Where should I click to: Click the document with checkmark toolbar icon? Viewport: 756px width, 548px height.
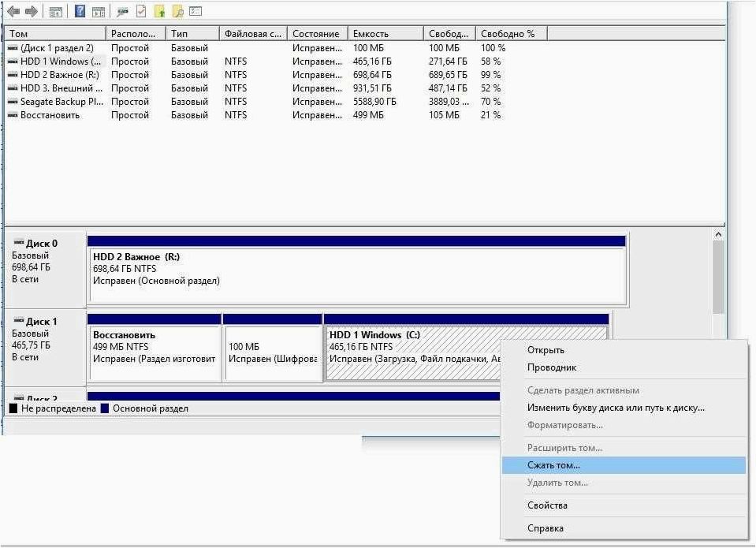(x=141, y=11)
